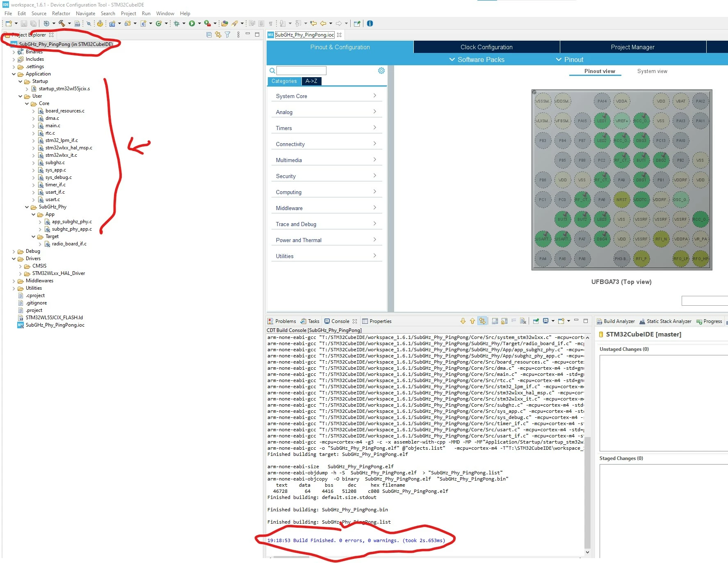Click the search magnifier in Categories panel

272,71
